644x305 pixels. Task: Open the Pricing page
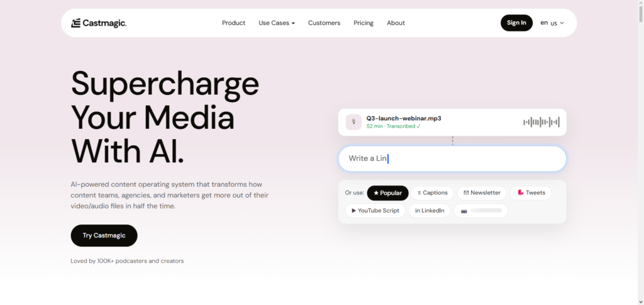[x=364, y=23]
